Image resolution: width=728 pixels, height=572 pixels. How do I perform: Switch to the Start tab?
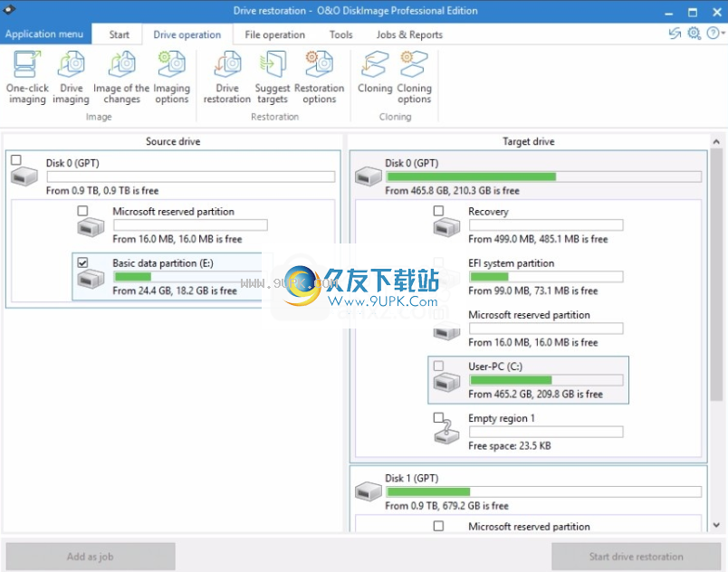click(x=120, y=34)
